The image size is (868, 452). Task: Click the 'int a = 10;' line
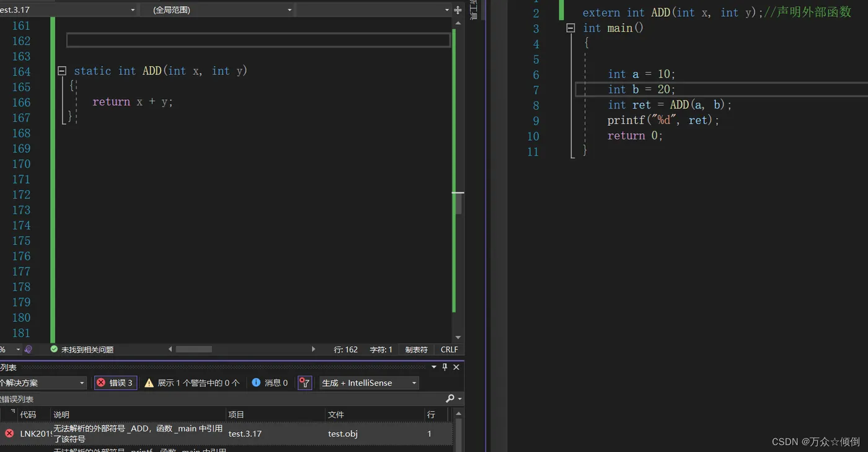tap(641, 74)
